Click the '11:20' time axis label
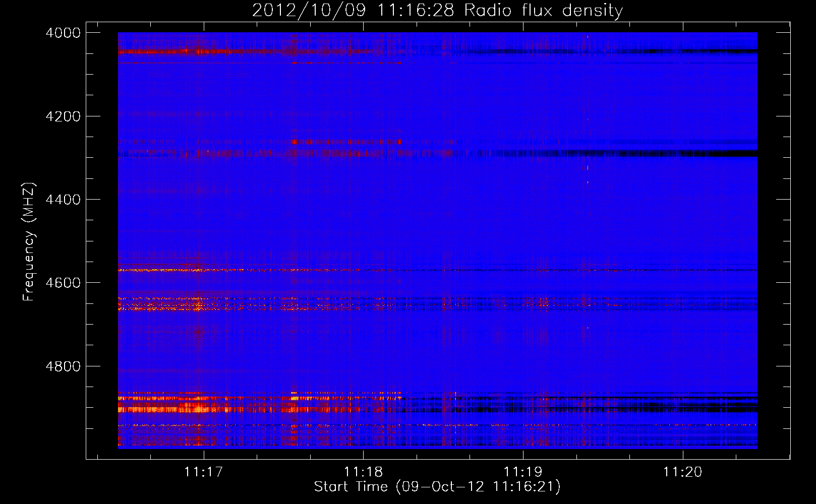The height and width of the screenshot is (504, 816). pos(682,472)
